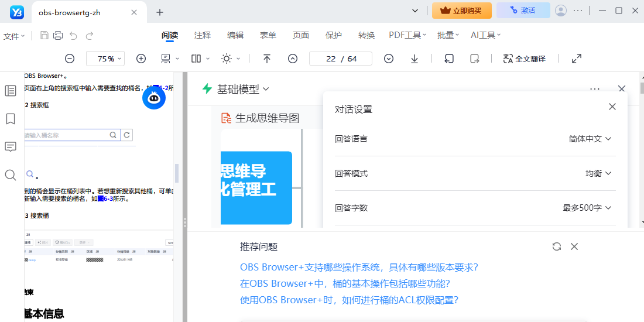Viewport: 644px width, 322px height.
Task: Open the PDF工具 dropdown menu
Action: [407, 35]
